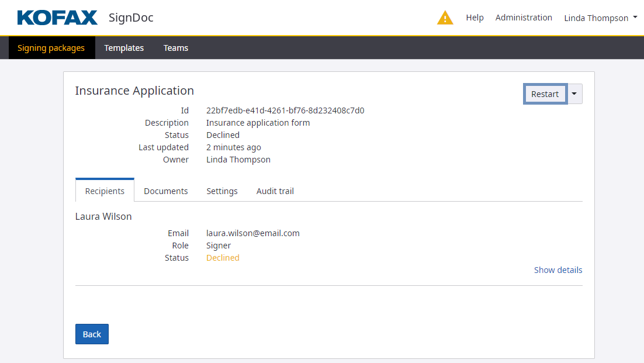Show details for Laura Wilson
The width and height of the screenshot is (644, 363).
coord(558,270)
